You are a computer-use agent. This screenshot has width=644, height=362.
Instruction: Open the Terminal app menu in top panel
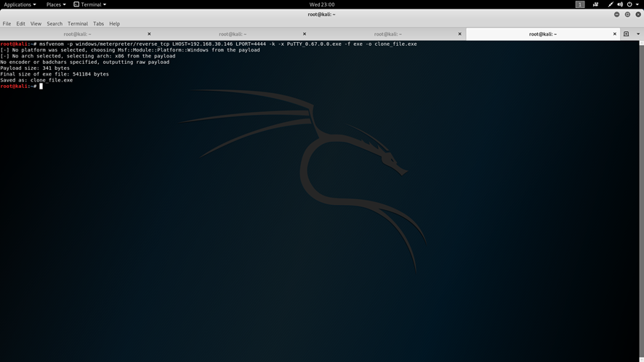click(90, 4)
